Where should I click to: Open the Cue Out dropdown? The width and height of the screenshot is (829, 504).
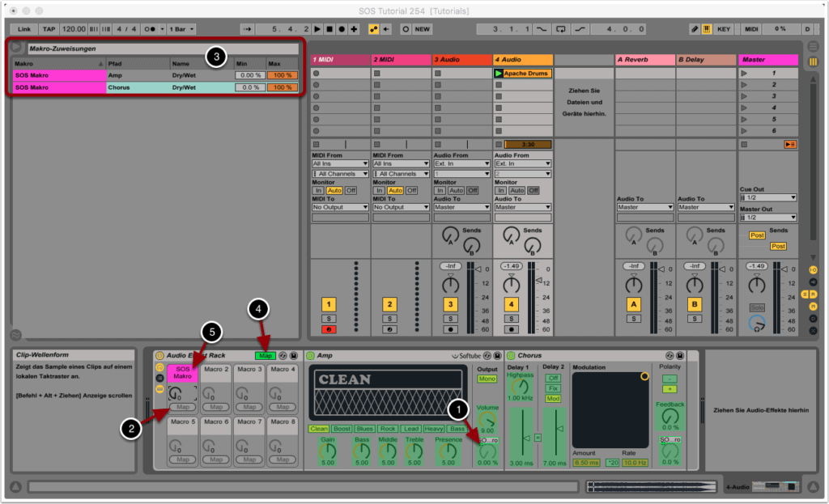(767, 197)
